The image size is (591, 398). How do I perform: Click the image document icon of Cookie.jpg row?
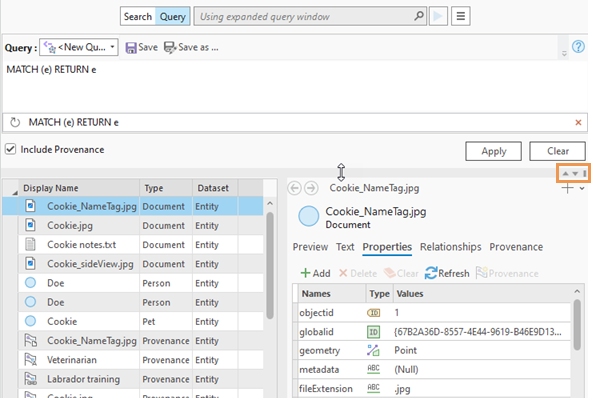point(31,225)
